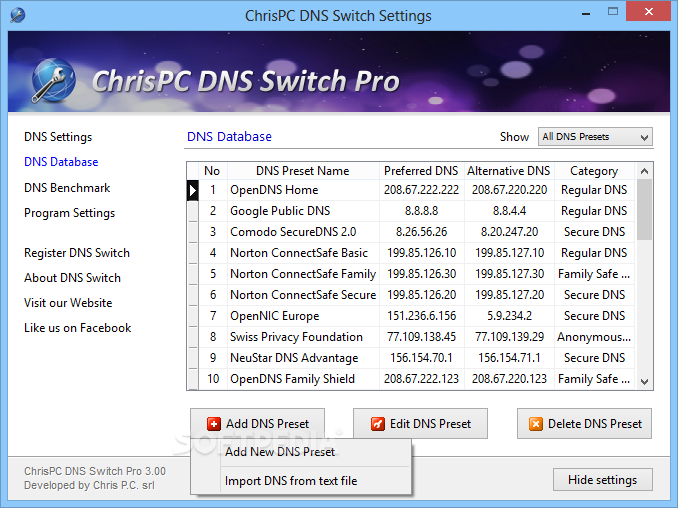Sort by the No column header
Image resolution: width=678 pixels, height=508 pixels.
pos(212,171)
